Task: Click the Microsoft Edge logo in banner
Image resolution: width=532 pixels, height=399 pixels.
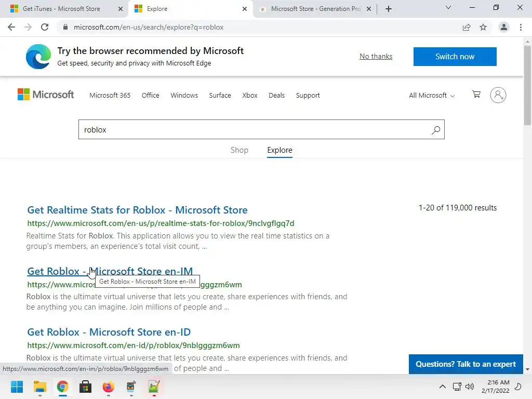Action: [38, 56]
